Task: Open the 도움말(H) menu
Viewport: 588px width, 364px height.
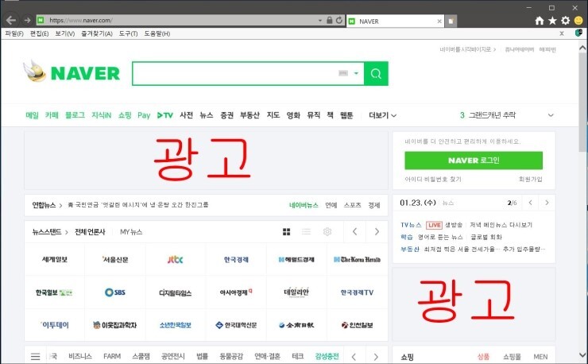Action: [157, 33]
